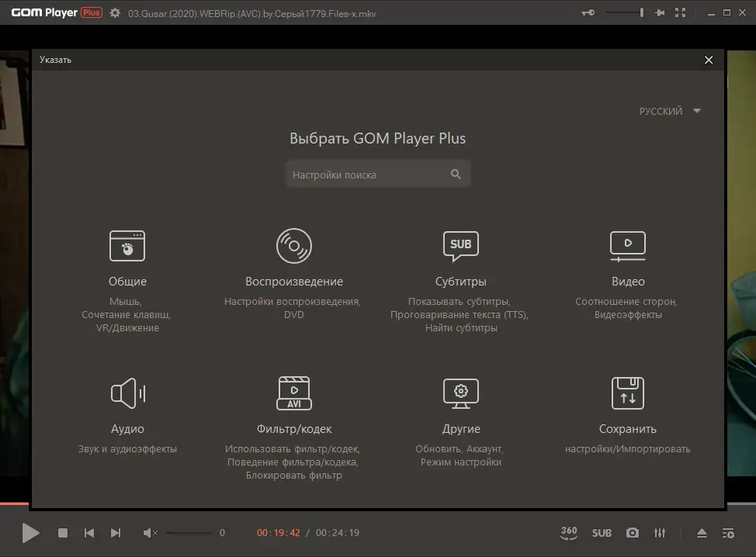The image size is (756, 557).
Task: Open the Общие settings category icon
Action: 127,246
